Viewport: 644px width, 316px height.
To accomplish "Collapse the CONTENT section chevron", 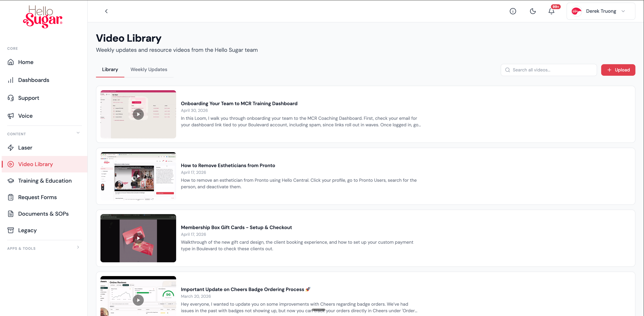I will 78,133.
